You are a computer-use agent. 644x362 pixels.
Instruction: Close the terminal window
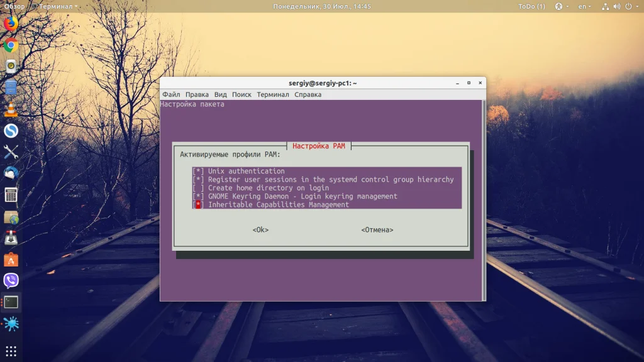[x=480, y=83]
